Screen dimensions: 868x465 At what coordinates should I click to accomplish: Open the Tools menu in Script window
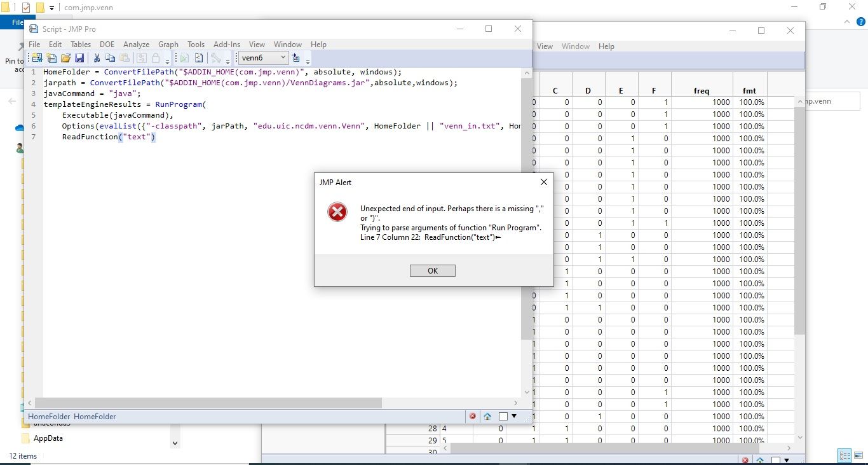tap(196, 45)
